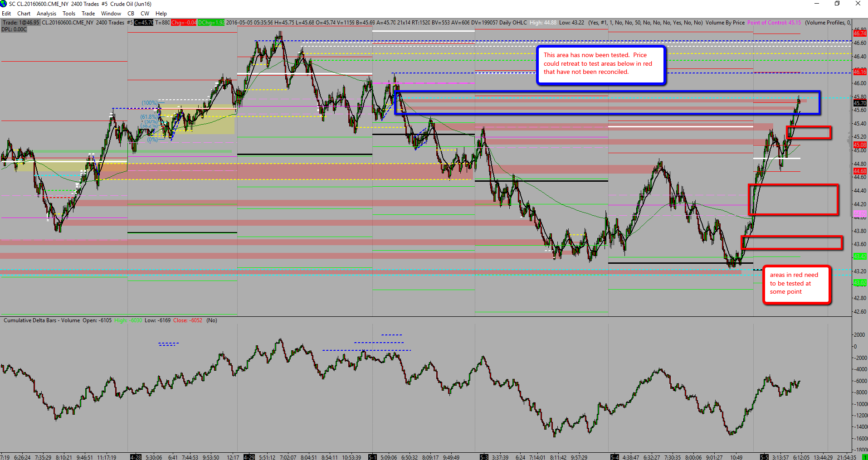Image resolution: width=868 pixels, height=460 pixels.
Task: Click the red 46.16 price scale label
Action: (x=860, y=72)
